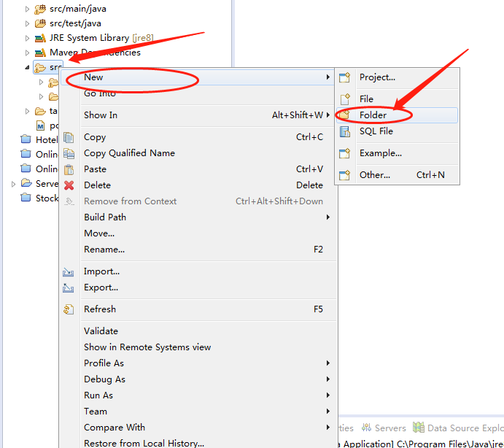504x448 pixels.
Task: Collapse the src folder tree node
Action: (x=28, y=67)
